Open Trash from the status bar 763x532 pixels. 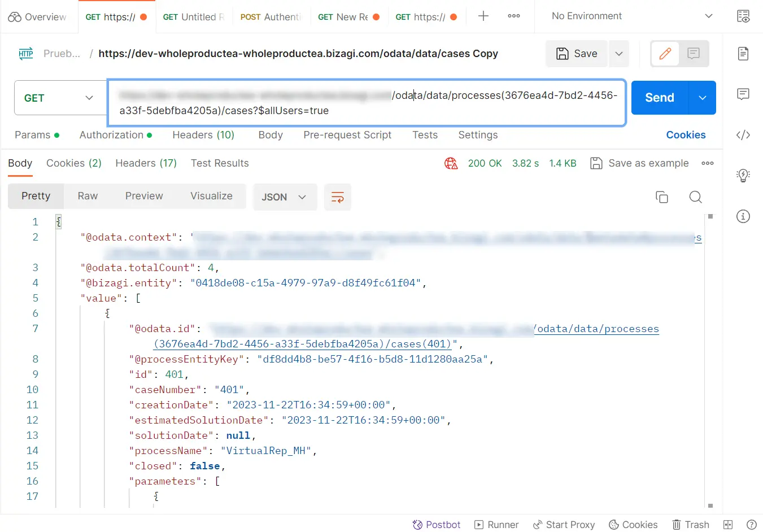pos(691,525)
